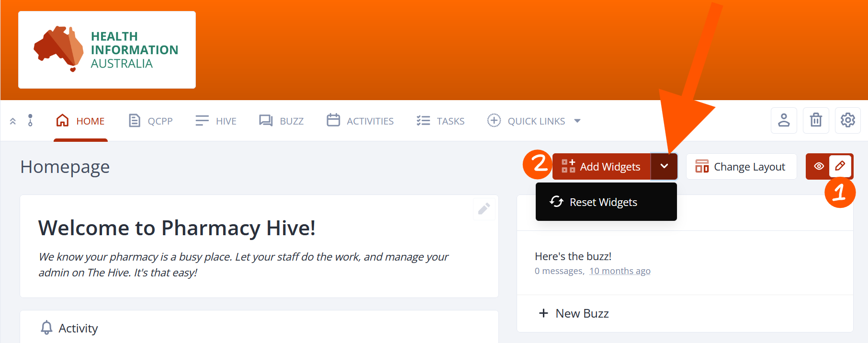The width and height of the screenshot is (868, 343).
Task: Click the Add Widgets button
Action: click(601, 167)
